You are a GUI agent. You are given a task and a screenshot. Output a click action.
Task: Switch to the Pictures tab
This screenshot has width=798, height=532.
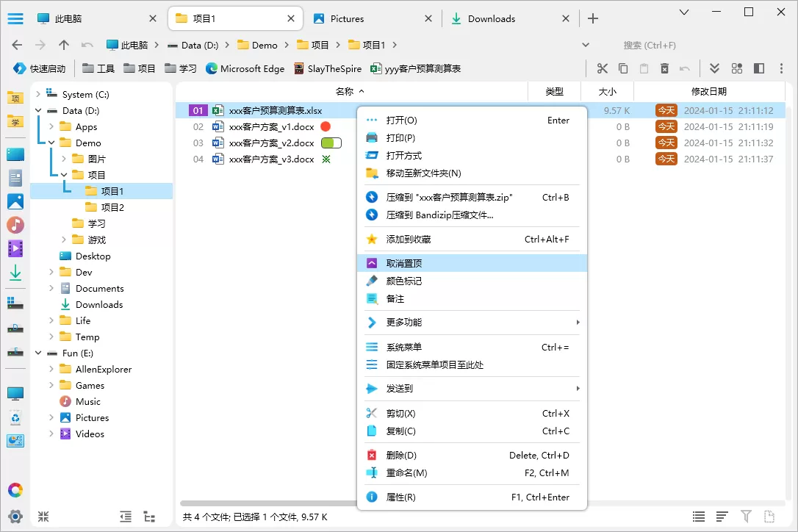(349, 18)
